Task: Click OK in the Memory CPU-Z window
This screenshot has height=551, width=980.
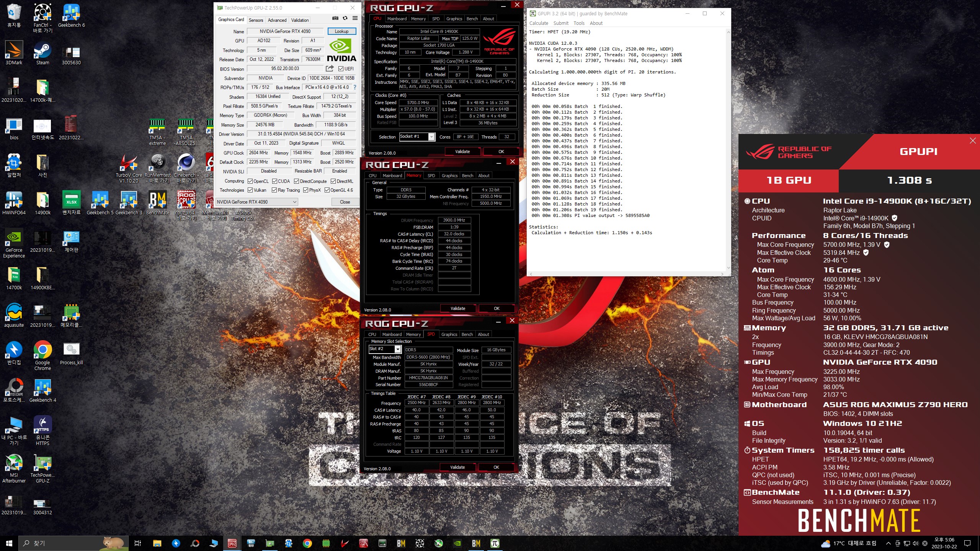Action: coord(497,308)
